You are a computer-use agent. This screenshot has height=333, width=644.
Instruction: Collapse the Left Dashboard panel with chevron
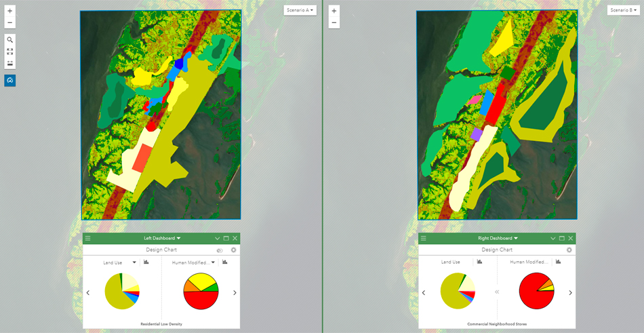coord(218,239)
